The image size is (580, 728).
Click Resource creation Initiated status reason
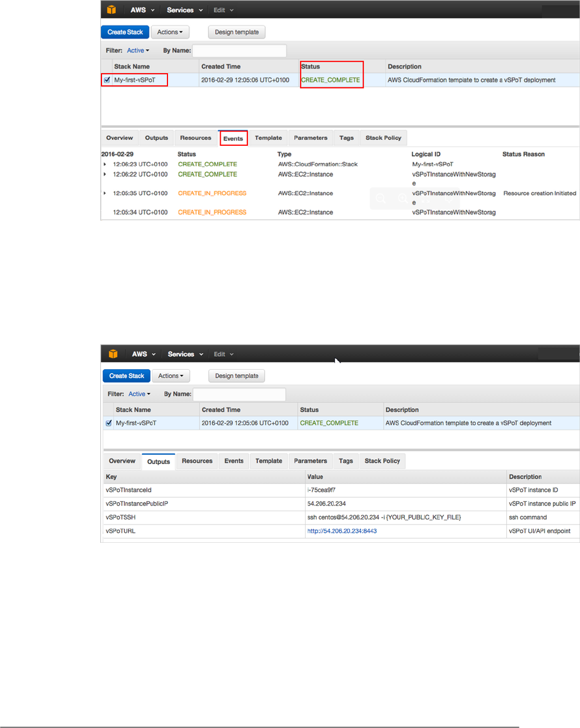point(540,193)
